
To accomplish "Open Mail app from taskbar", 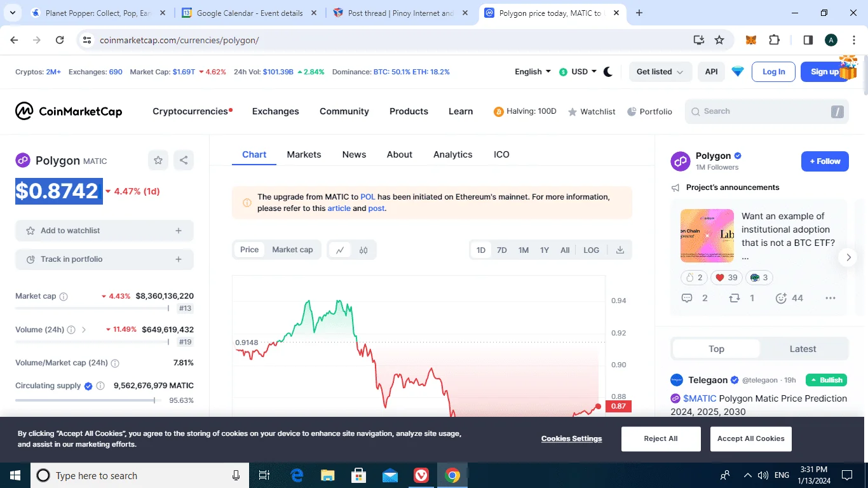I will click(390, 475).
